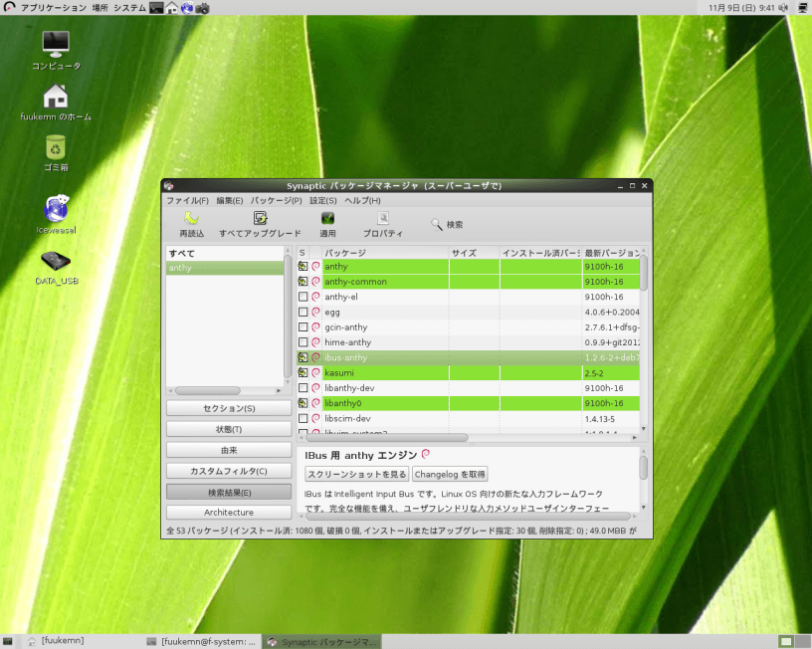The height and width of the screenshot is (649, 812).
Task: Click the show desktop icon in bottom panel
Action: (8, 641)
